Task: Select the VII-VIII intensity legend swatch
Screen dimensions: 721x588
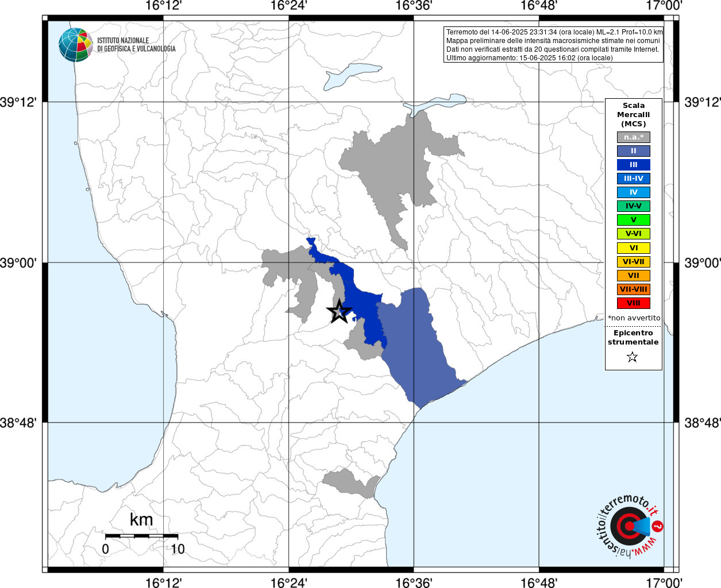Action: [634, 289]
